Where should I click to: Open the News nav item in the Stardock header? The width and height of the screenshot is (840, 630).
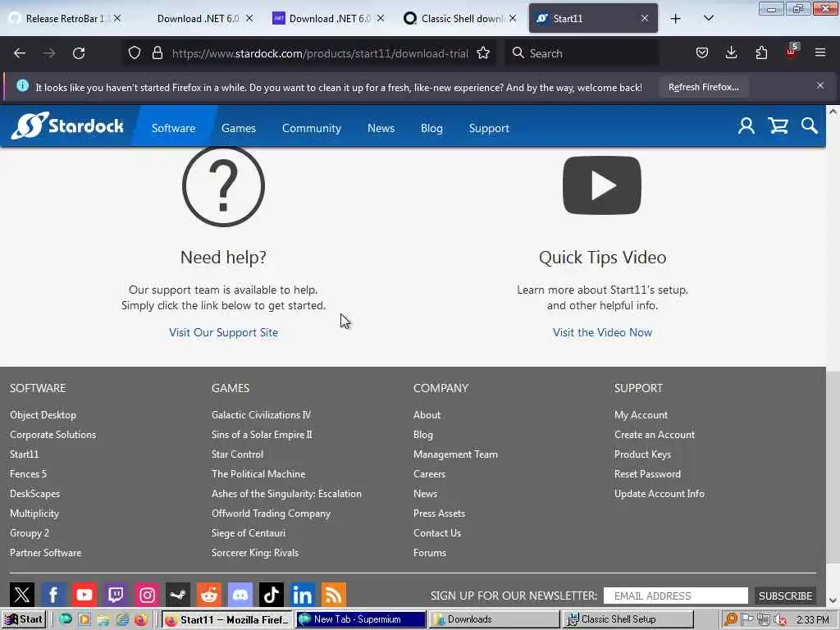(381, 128)
